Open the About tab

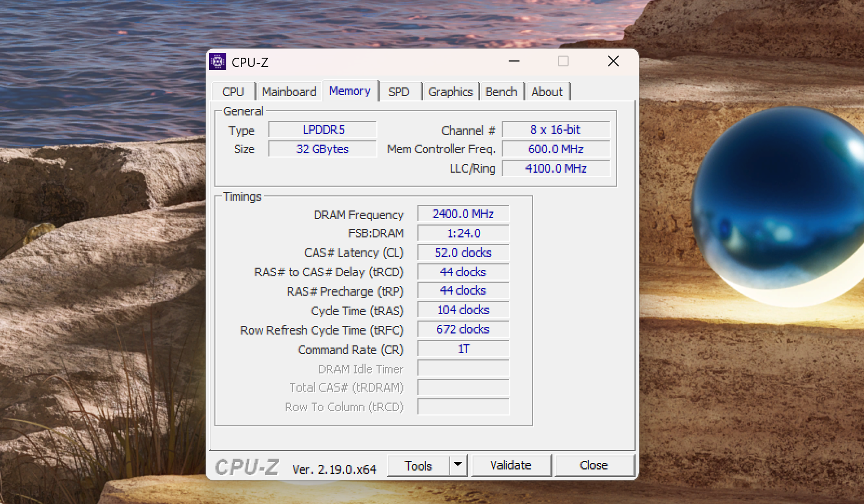tap(547, 92)
